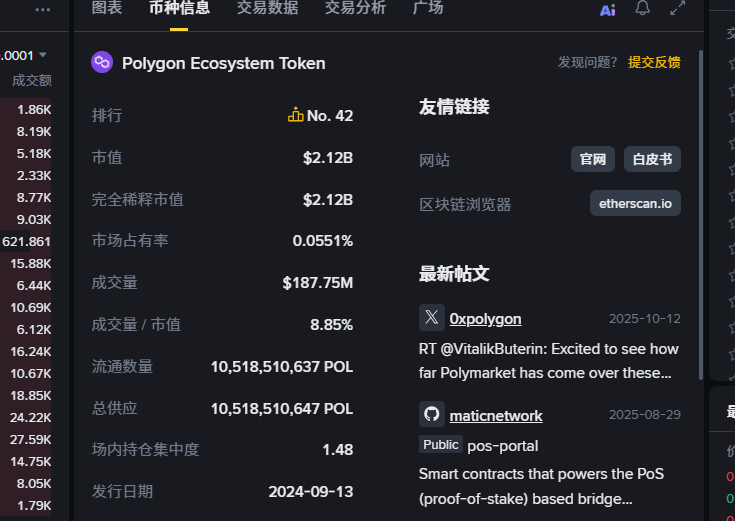
Task: Open the three-dot more options menu
Action: pos(42,9)
